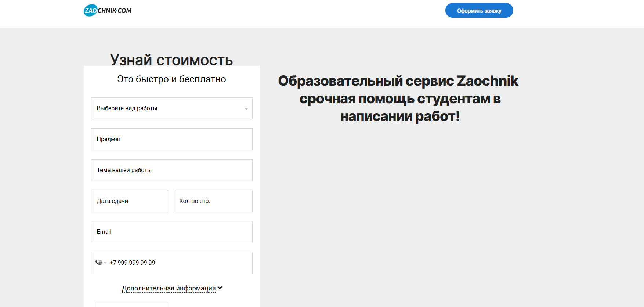
Task: Click the gray caret in the work type field
Action: point(246,109)
